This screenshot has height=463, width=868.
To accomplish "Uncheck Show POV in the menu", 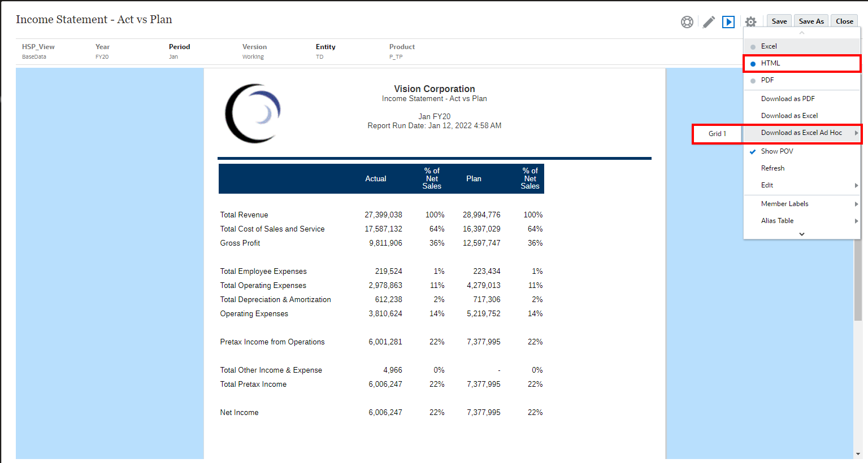I will coord(776,151).
